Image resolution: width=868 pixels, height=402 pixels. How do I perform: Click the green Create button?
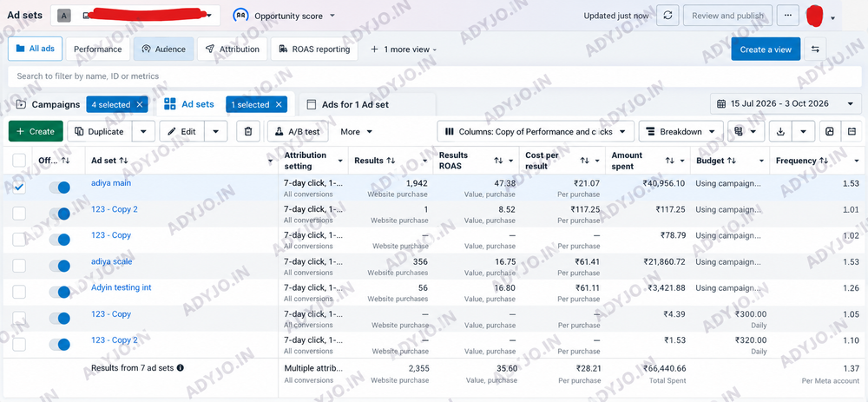[36, 132]
